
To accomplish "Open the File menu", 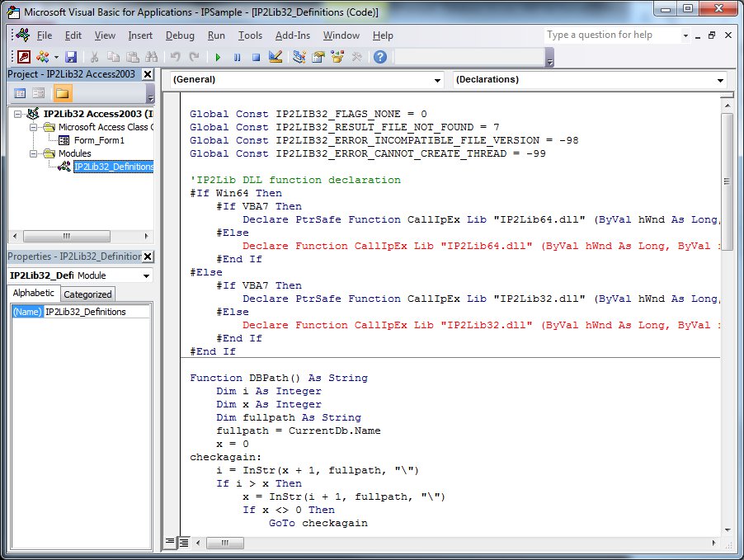I will point(45,35).
